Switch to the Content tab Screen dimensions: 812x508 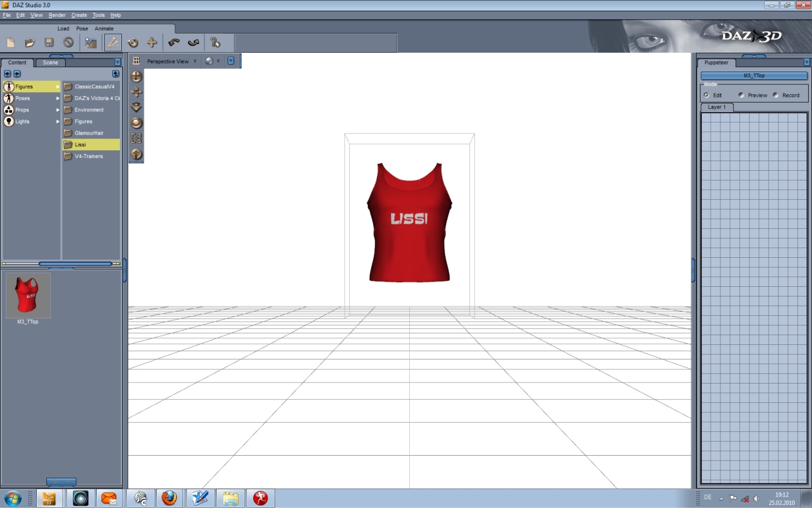click(x=17, y=63)
